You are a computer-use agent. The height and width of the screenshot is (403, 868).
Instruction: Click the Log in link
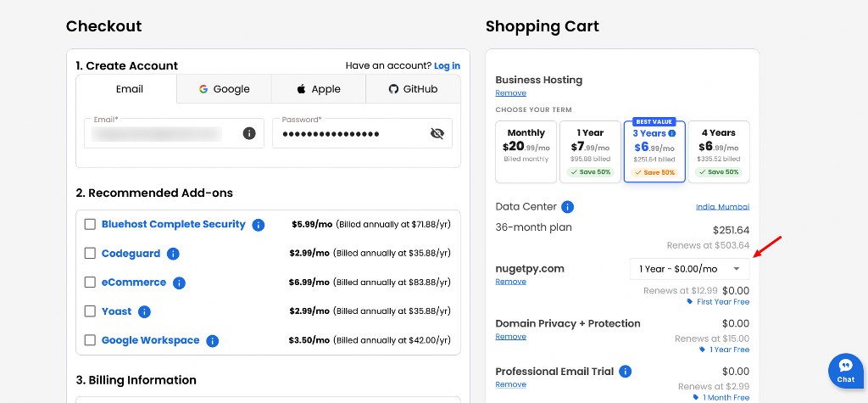[447, 65]
